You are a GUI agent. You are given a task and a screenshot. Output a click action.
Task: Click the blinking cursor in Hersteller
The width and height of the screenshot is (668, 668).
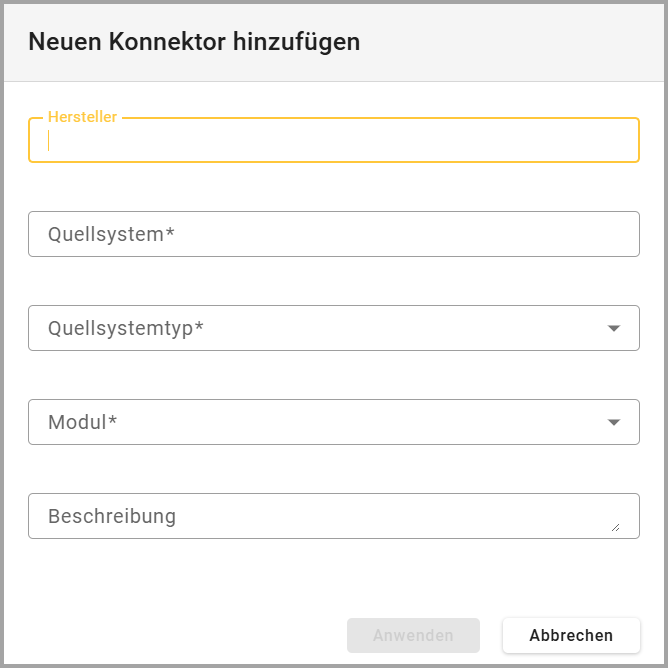49,141
